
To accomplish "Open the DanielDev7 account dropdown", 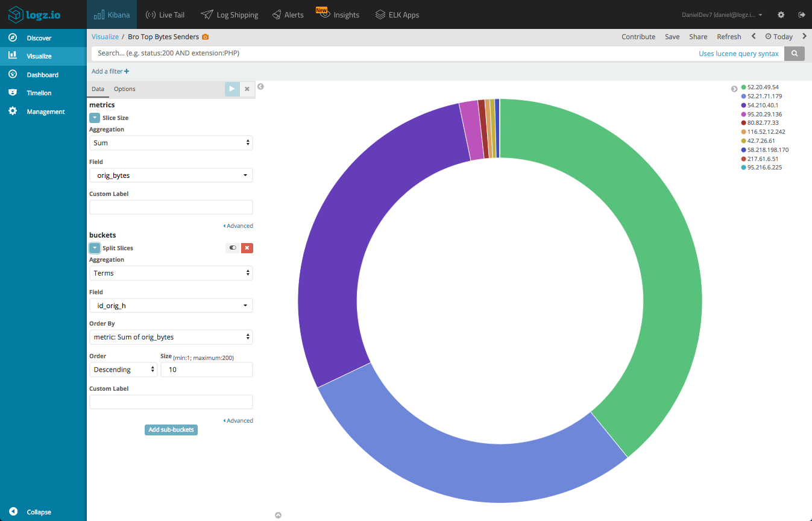I will click(722, 14).
